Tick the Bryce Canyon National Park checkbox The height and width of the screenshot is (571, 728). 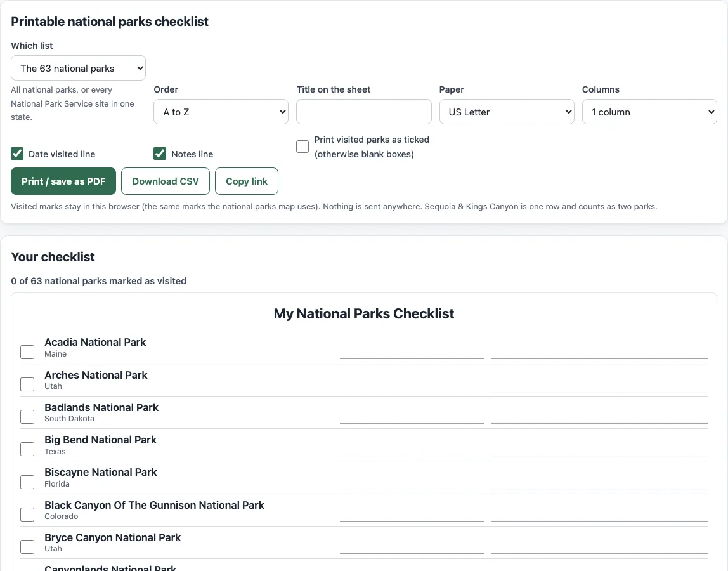point(27,547)
